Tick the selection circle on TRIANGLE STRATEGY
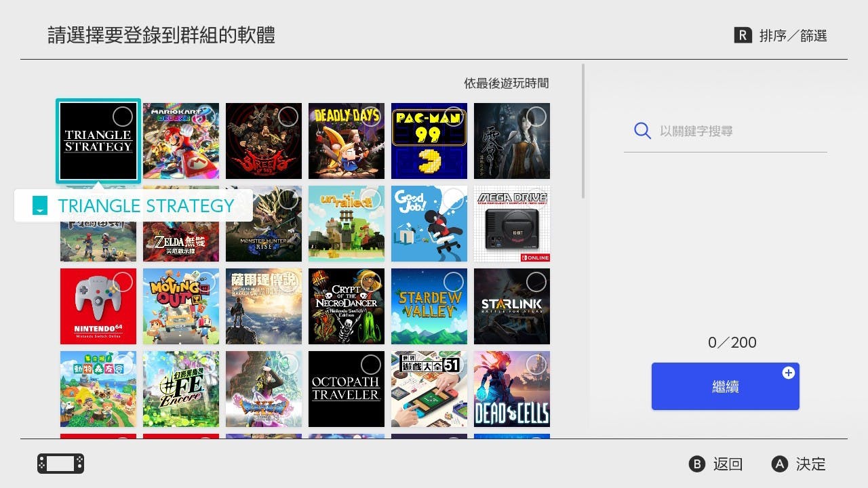 point(122,117)
